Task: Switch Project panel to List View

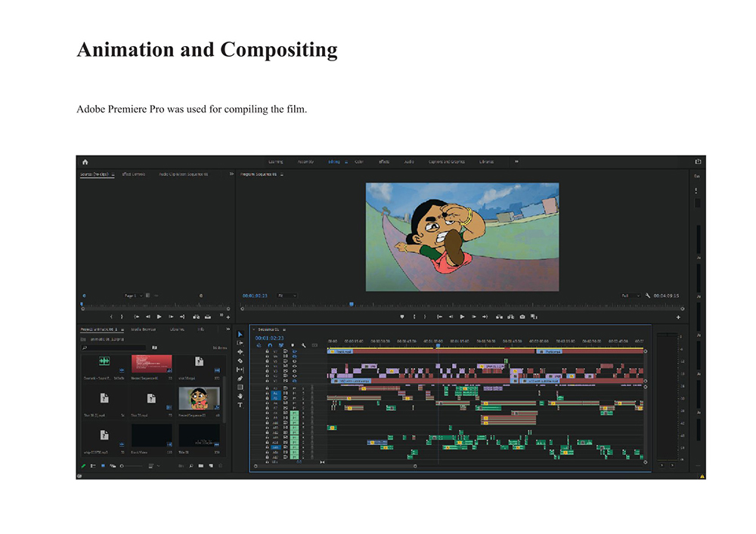Action: pos(93,466)
